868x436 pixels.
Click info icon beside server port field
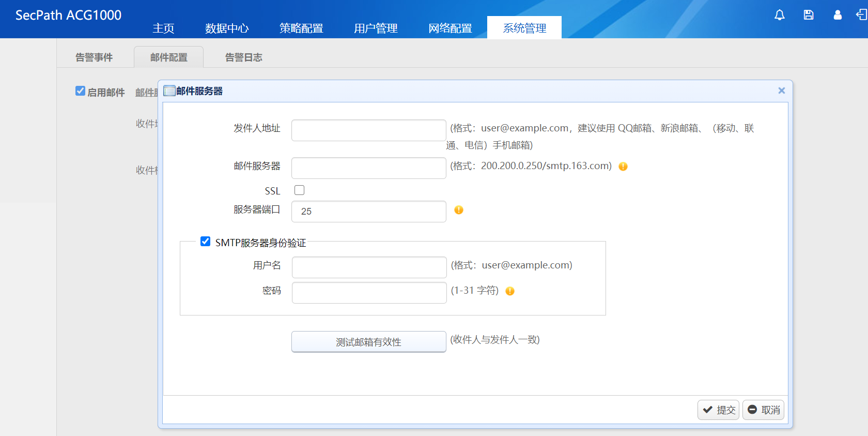coord(459,210)
